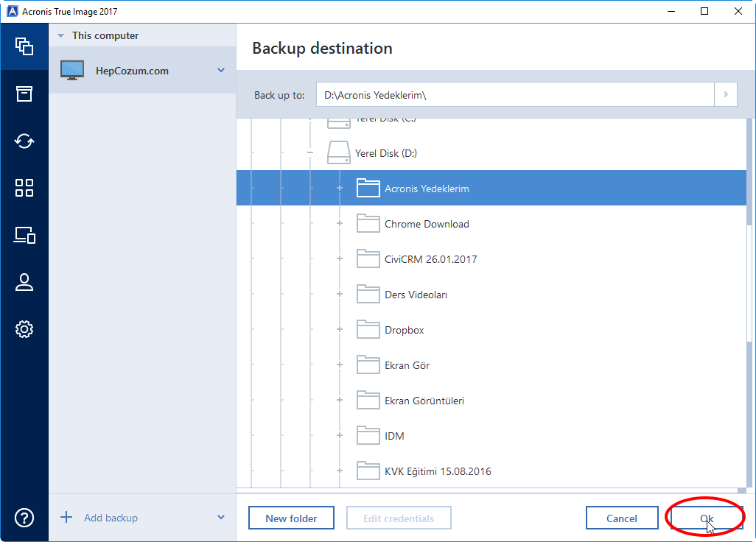This screenshot has height=542, width=756.
Task: Click the Yerel Disk (D:) drive icon
Action: tap(338, 152)
